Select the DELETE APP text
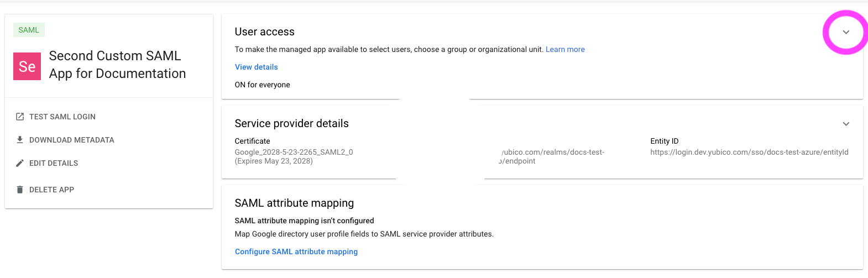868x278 pixels. click(51, 190)
